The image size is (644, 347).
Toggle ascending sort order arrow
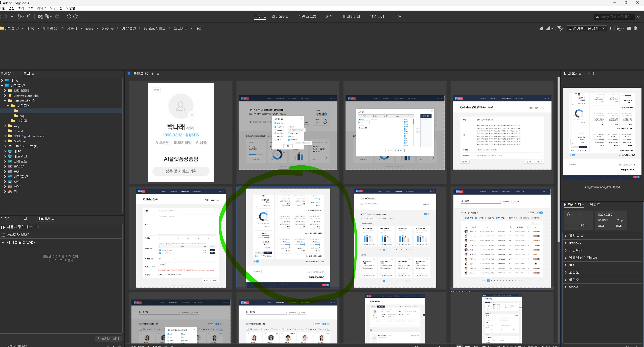tap(611, 28)
